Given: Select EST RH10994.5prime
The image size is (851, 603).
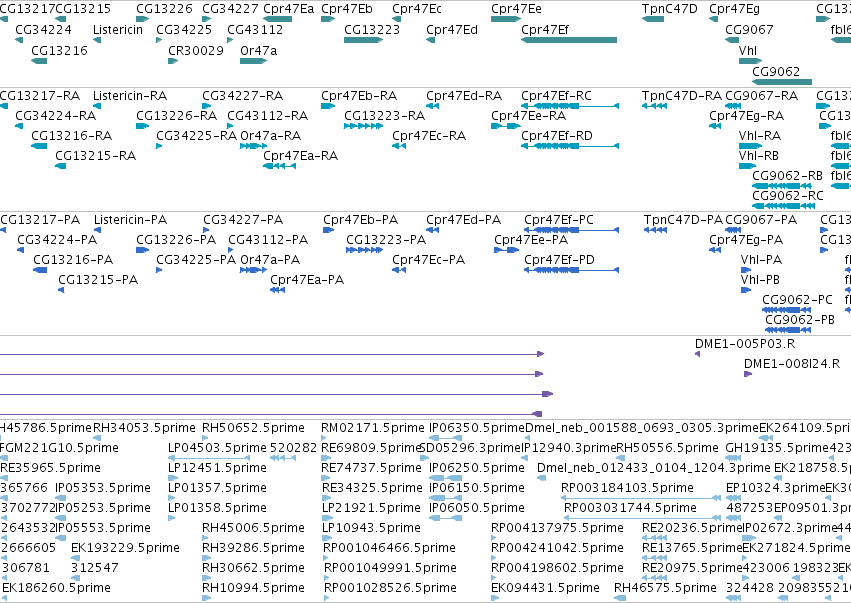Looking at the screenshot, I should click(206, 598).
